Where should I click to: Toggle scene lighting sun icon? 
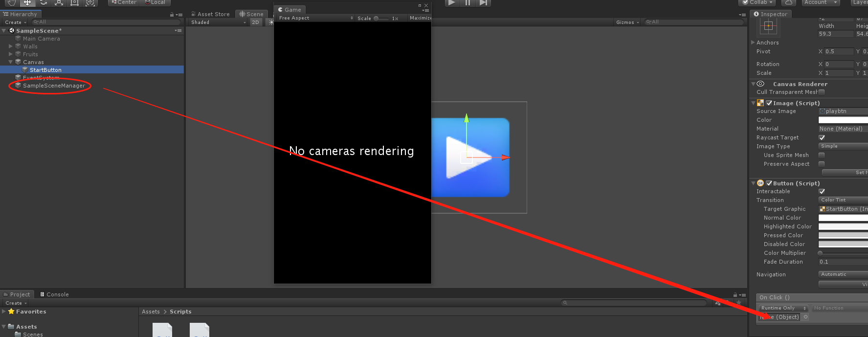271,22
